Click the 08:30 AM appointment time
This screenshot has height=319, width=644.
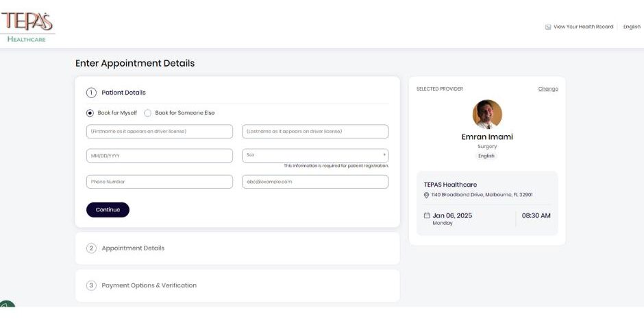click(x=536, y=215)
